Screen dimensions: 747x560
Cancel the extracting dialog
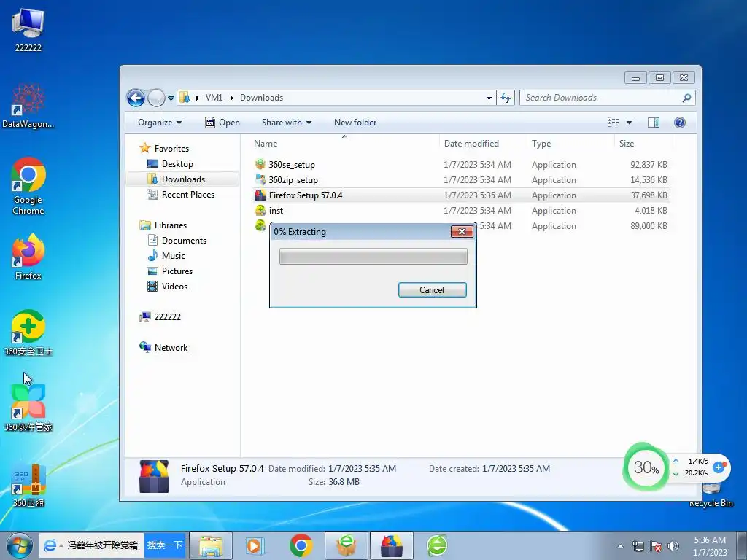tap(432, 290)
